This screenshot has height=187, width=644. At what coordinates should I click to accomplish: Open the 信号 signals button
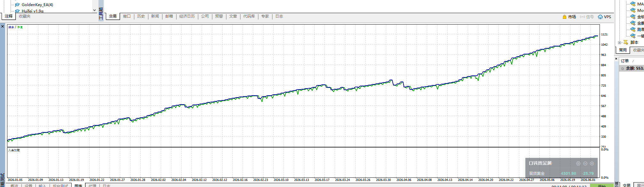(587, 17)
